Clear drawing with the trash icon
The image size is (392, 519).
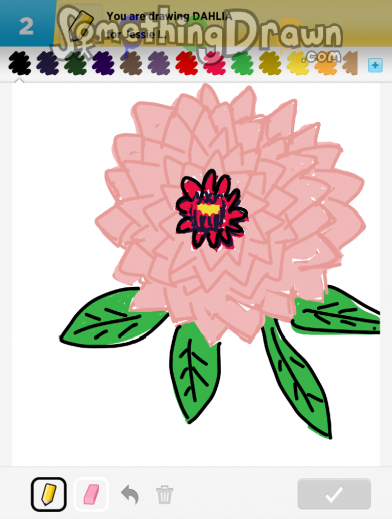[x=165, y=495]
